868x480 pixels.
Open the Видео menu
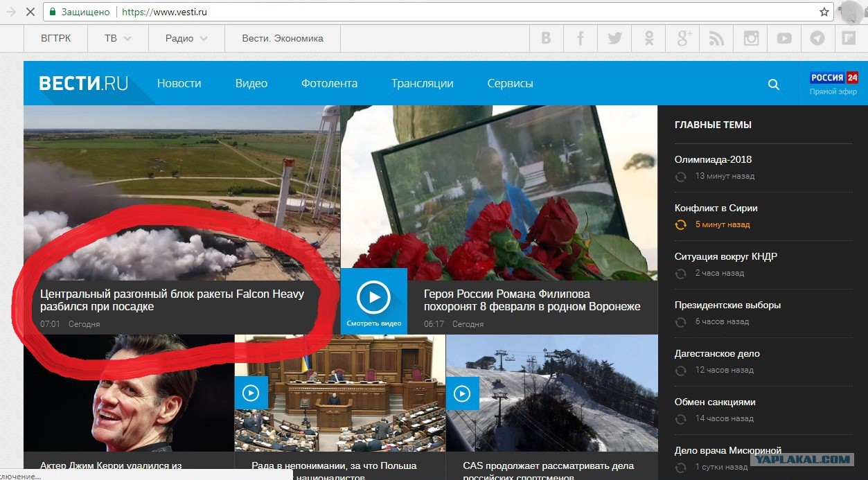coord(251,83)
